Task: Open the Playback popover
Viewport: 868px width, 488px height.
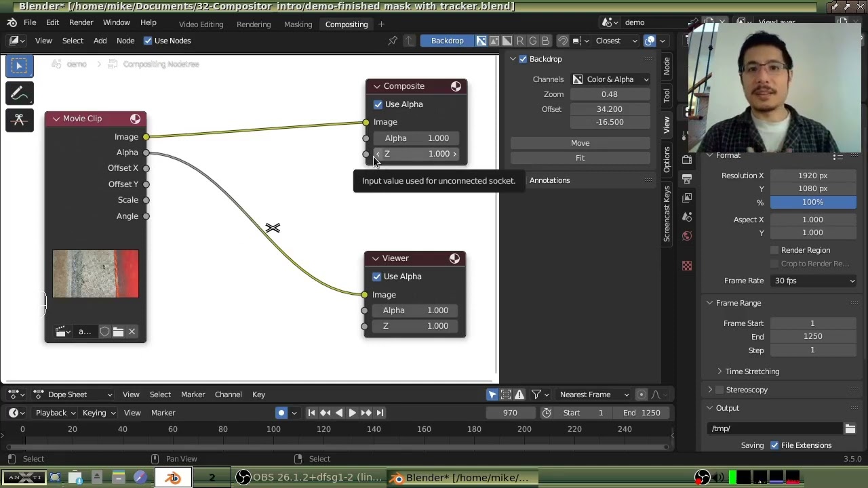Action: click(56, 413)
